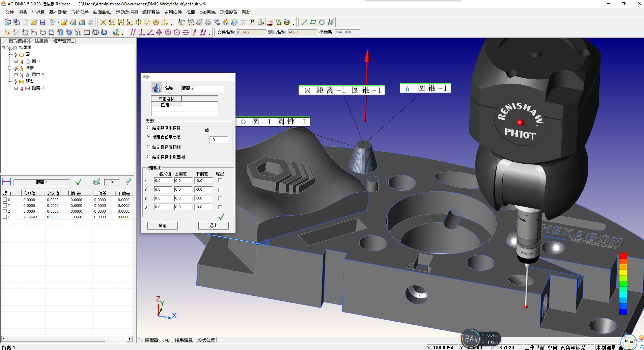Click the distance evaluation icon with d
The width and height of the screenshot is (644, 350).
[121, 22]
